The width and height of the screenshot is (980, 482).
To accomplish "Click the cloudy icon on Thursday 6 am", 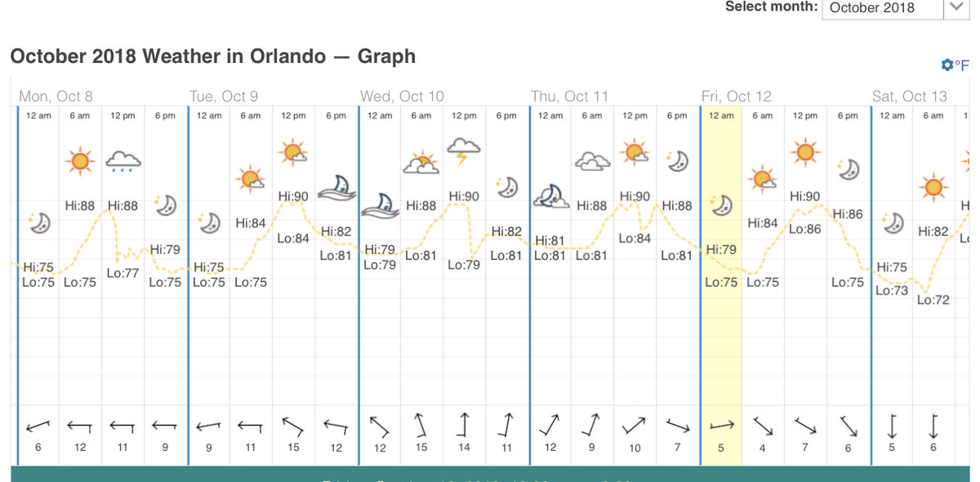I will pyautogui.click(x=592, y=161).
